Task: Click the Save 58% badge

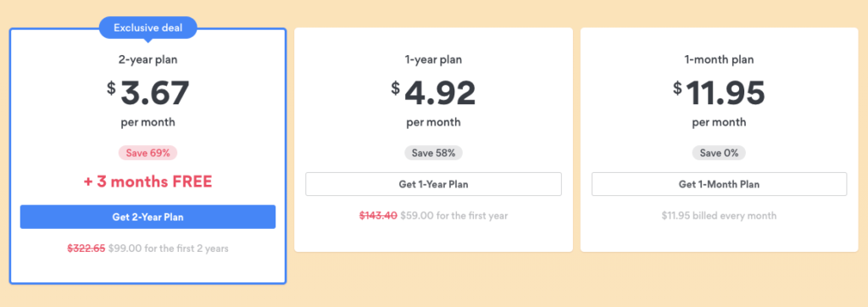Action: pyautogui.click(x=433, y=153)
